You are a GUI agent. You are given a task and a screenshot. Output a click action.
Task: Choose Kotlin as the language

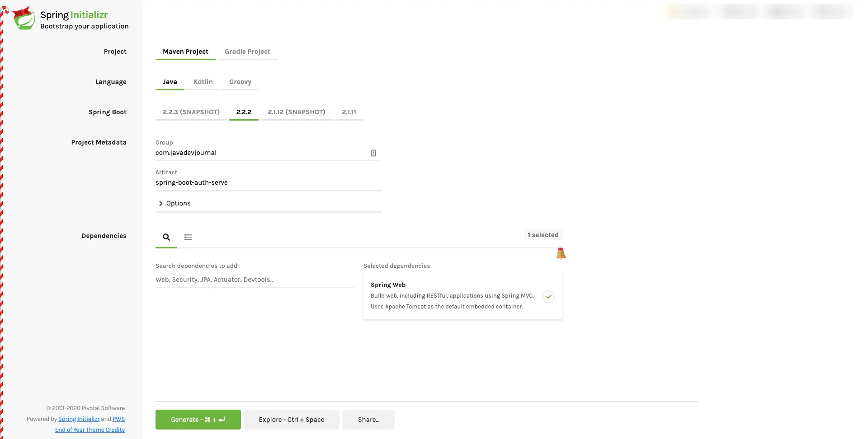(x=203, y=82)
